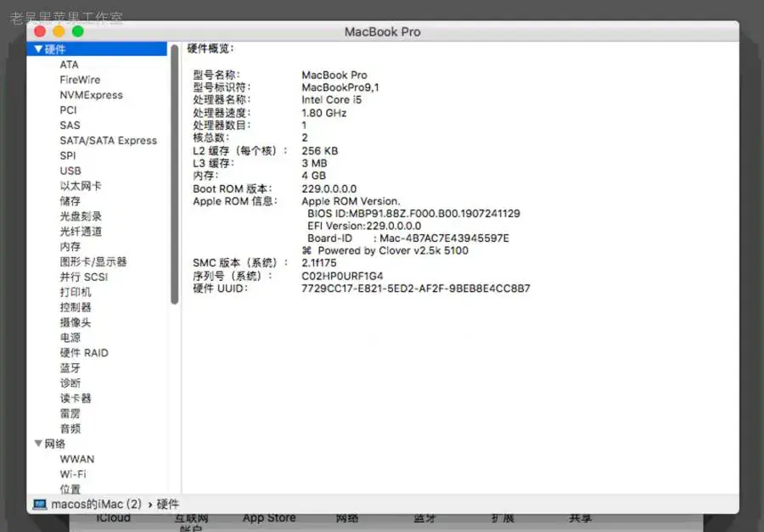This screenshot has width=764, height=532.
Task: Collapse the 网络 disclosure triangle
Action: point(38,443)
